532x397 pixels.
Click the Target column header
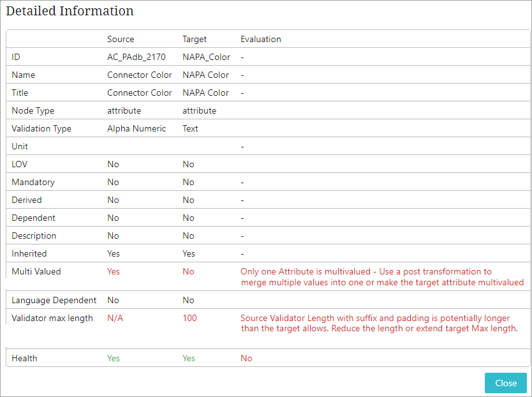[195, 39]
